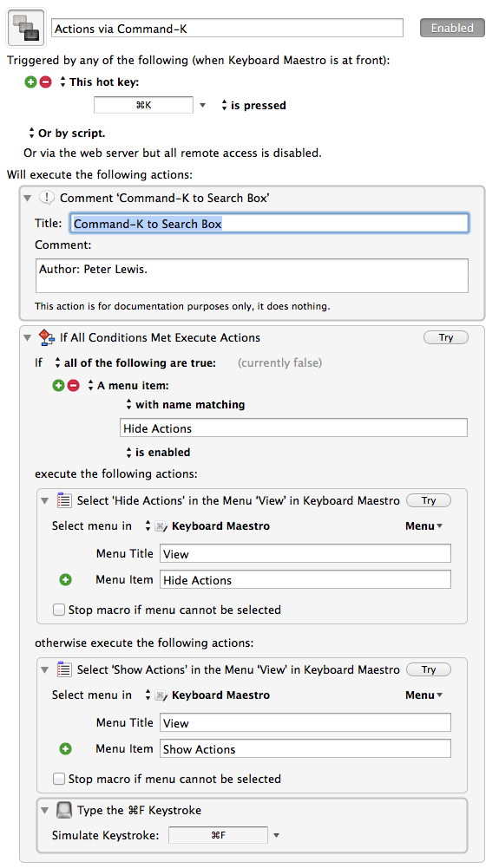Click Try button for Select Show Actions
Viewport: 499px width, 868px height.
pos(429,669)
